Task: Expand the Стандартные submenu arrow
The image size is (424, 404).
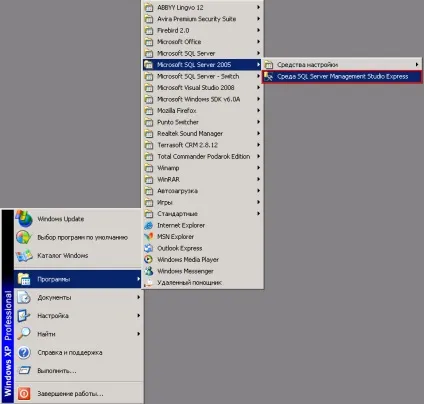Action: click(258, 213)
